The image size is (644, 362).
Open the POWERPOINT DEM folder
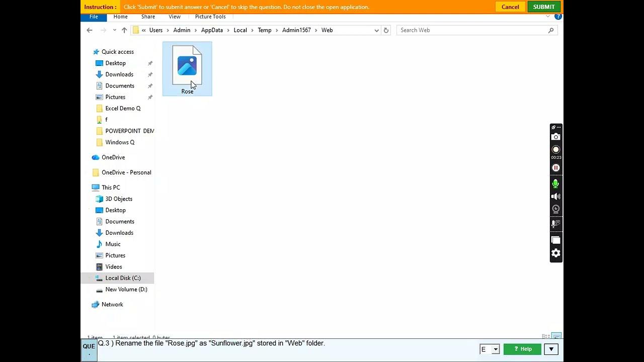click(x=129, y=131)
